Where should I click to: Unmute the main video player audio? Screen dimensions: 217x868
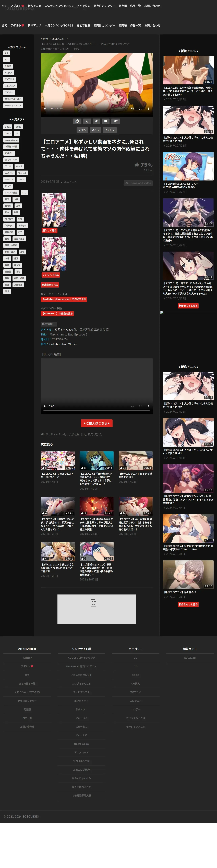tap(132, 109)
